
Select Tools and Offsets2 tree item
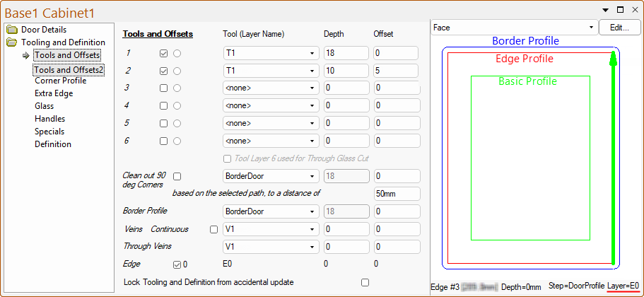69,70
